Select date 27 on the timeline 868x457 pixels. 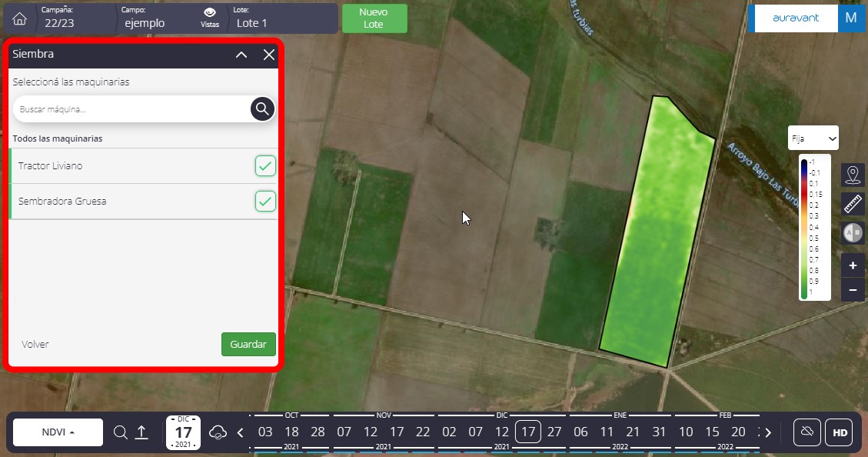[x=554, y=432]
